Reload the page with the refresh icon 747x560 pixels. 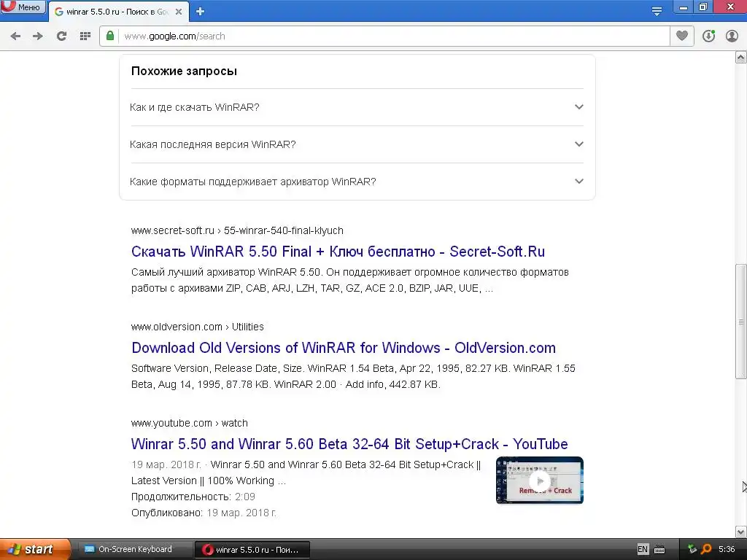click(61, 36)
